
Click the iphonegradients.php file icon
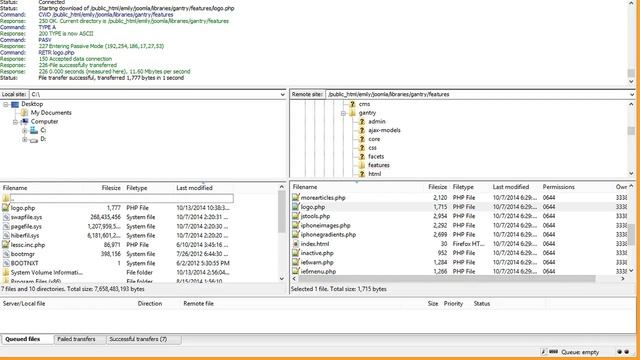click(x=296, y=235)
